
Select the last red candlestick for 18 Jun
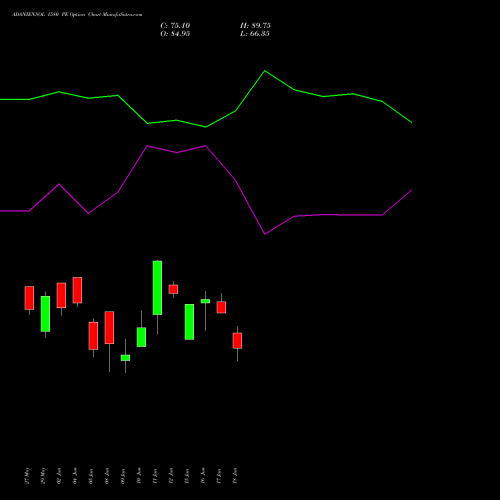[x=237, y=341]
